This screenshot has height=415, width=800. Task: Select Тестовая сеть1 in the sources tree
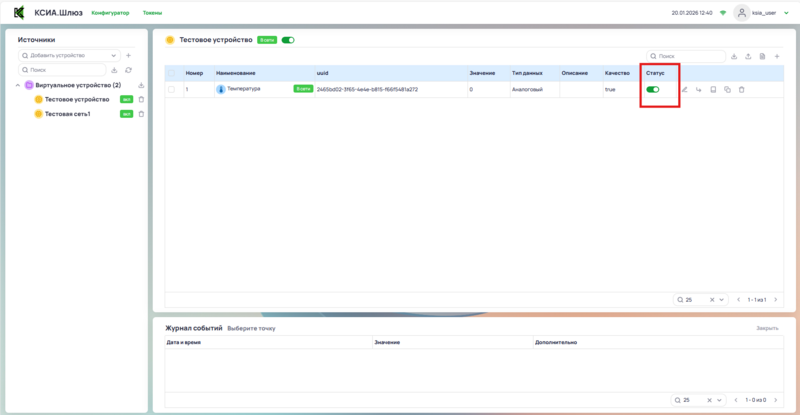tap(68, 114)
